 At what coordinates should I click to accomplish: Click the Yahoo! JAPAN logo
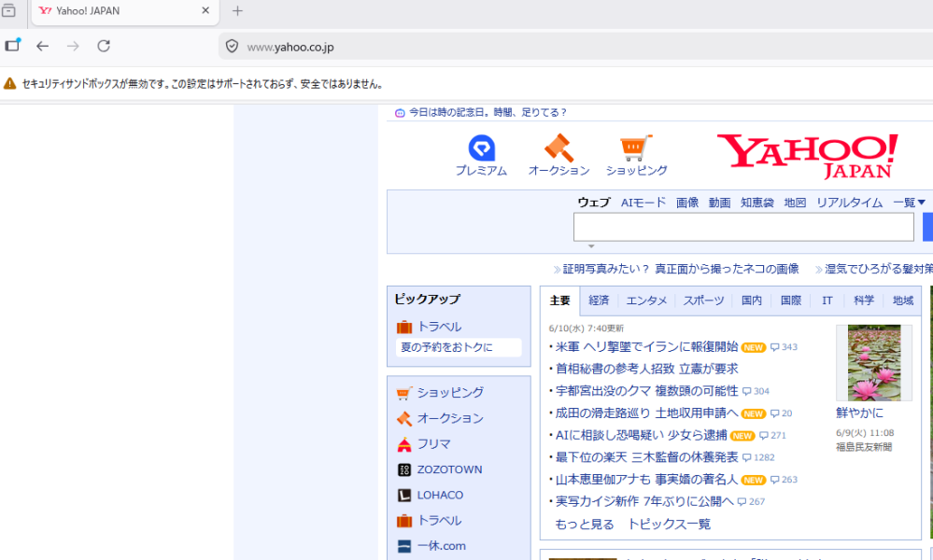coord(808,157)
